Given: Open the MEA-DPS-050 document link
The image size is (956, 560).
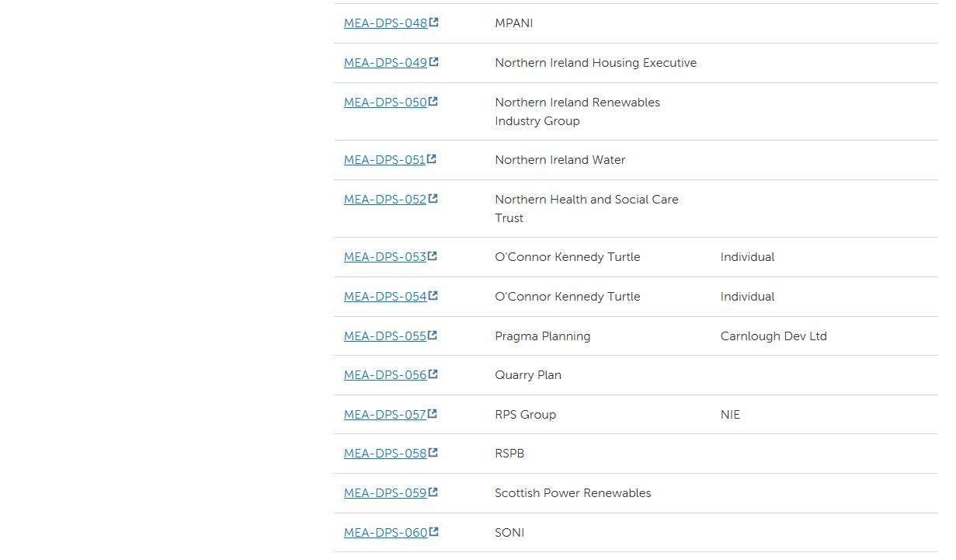Looking at the screenshot, I should click(386, 103).
